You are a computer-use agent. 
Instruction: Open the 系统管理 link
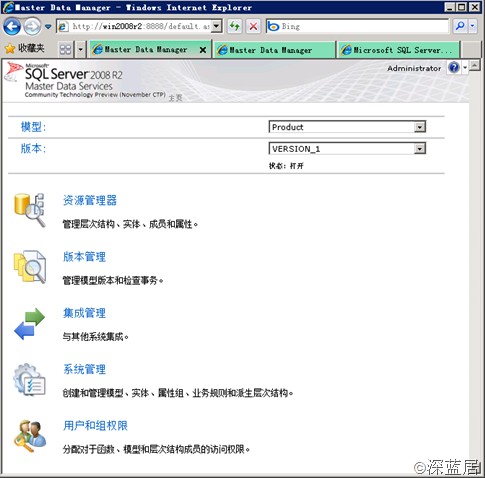click(84, 369)
